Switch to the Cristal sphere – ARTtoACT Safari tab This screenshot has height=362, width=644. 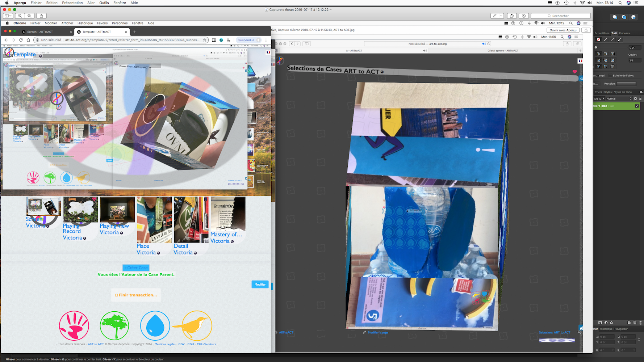coord(503,51)
